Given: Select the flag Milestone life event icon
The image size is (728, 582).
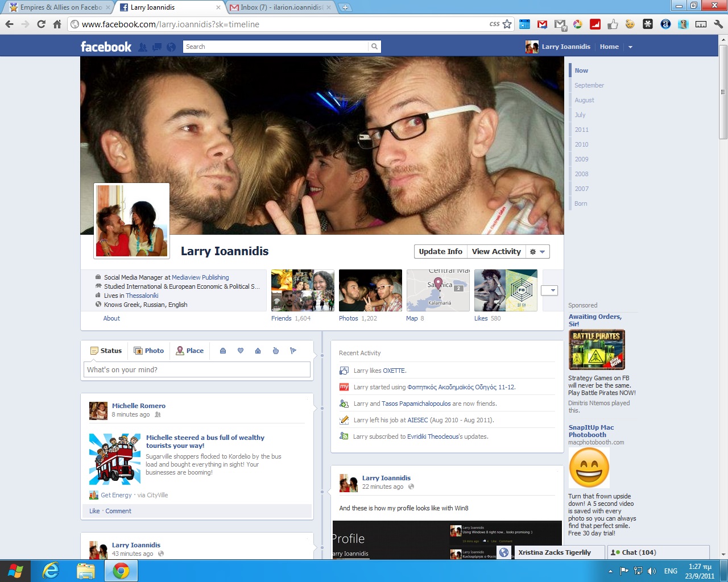Looking at the screenshot, I should [x=293, y=351].
